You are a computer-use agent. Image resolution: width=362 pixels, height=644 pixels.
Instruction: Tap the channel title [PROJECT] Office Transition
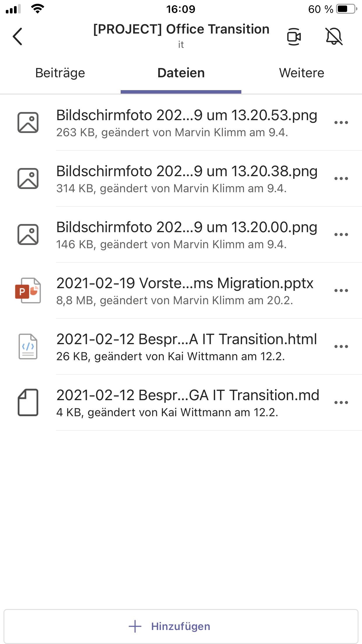pos(181,29)
